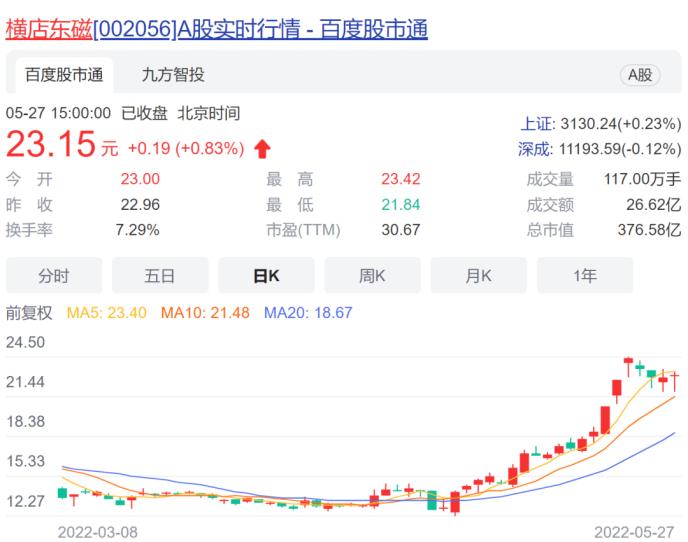Select the 1年 chart view
Image resolution: width=688 pixels, height=542 pixels.
coord(585,276)
